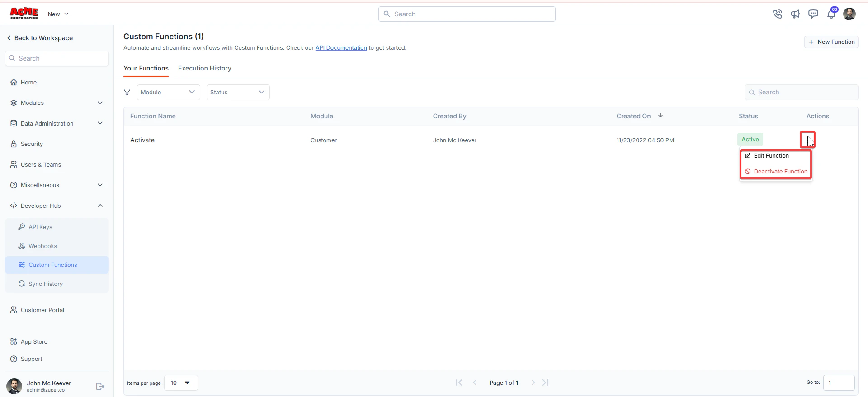Image resolution: width=868 pixels, height=397 pixels.
Task: Click the Go to page number field
Action: [x=839, y=383]
